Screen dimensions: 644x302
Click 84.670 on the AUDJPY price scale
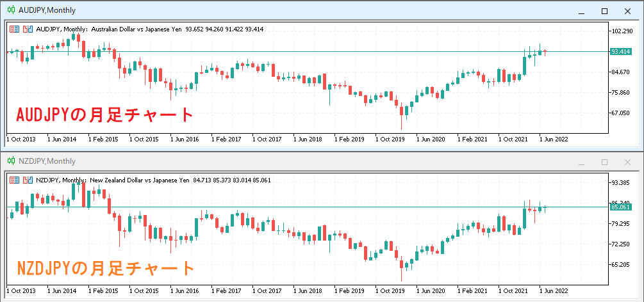622,72
